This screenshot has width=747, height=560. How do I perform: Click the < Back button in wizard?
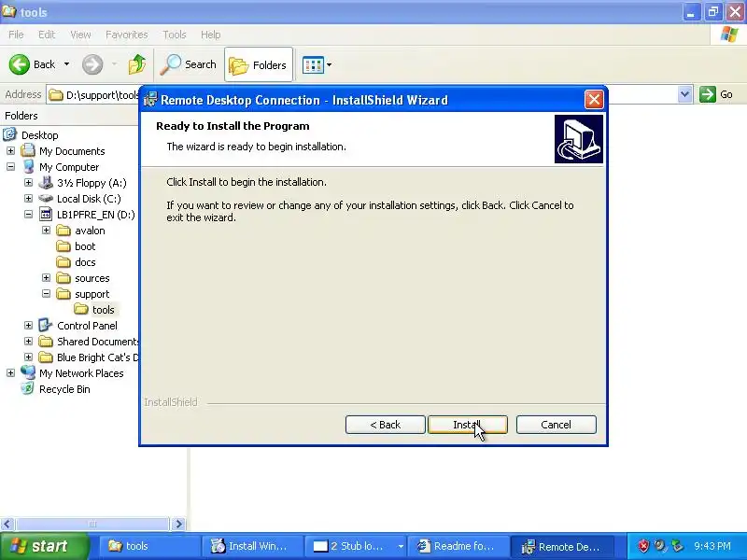click(x=385, y=425)
